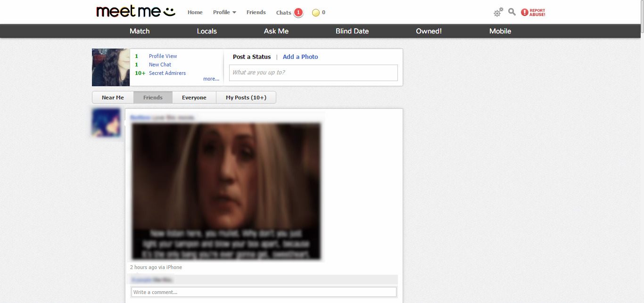Screen dimensions: 644x303
Task: Expand the 'more...' stats link
Action: point(211,79)
